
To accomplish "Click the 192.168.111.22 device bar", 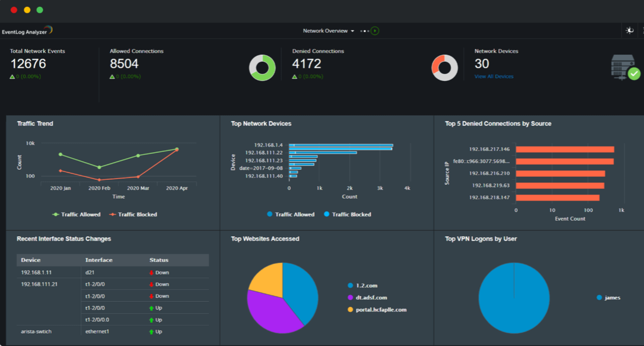I will (x=323, y=153).
